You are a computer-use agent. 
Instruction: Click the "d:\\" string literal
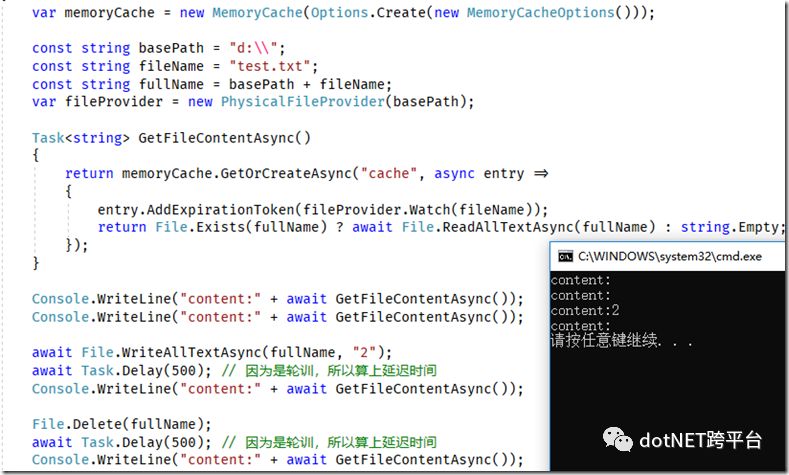click(x=253, y=48)
